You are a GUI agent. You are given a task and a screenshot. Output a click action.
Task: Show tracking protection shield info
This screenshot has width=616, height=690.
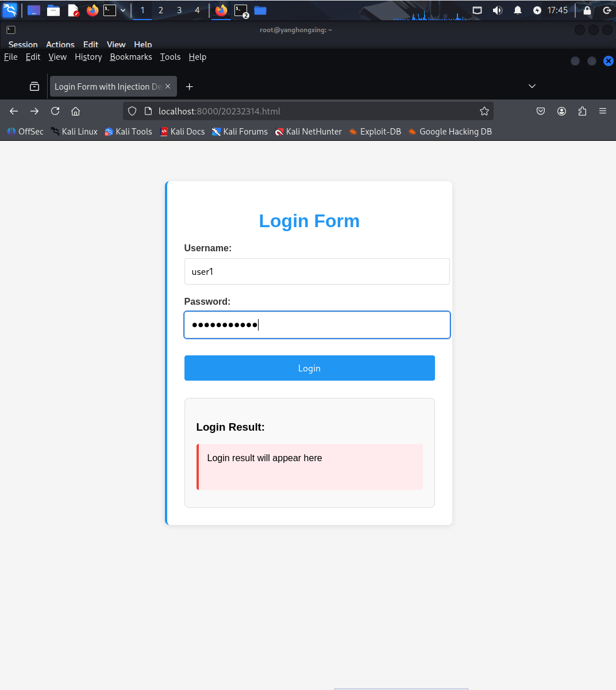pos(132,111)
